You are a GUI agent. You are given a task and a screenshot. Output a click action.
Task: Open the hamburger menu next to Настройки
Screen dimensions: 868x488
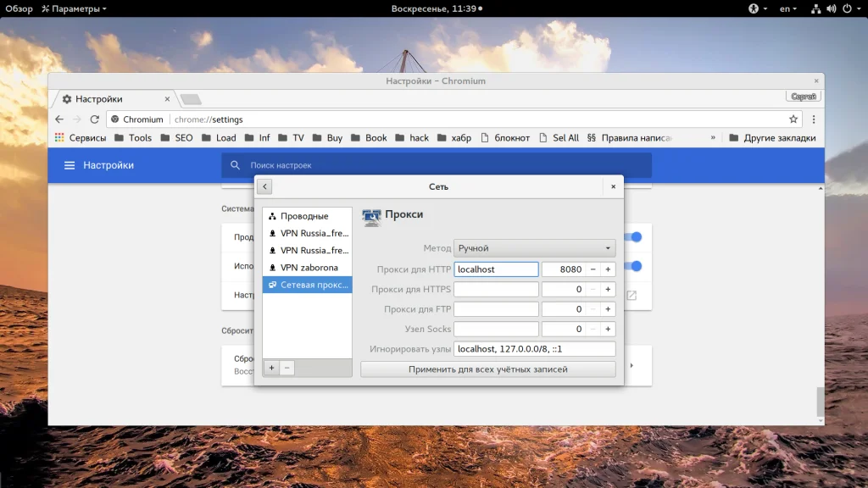click(x=70, y=165)
